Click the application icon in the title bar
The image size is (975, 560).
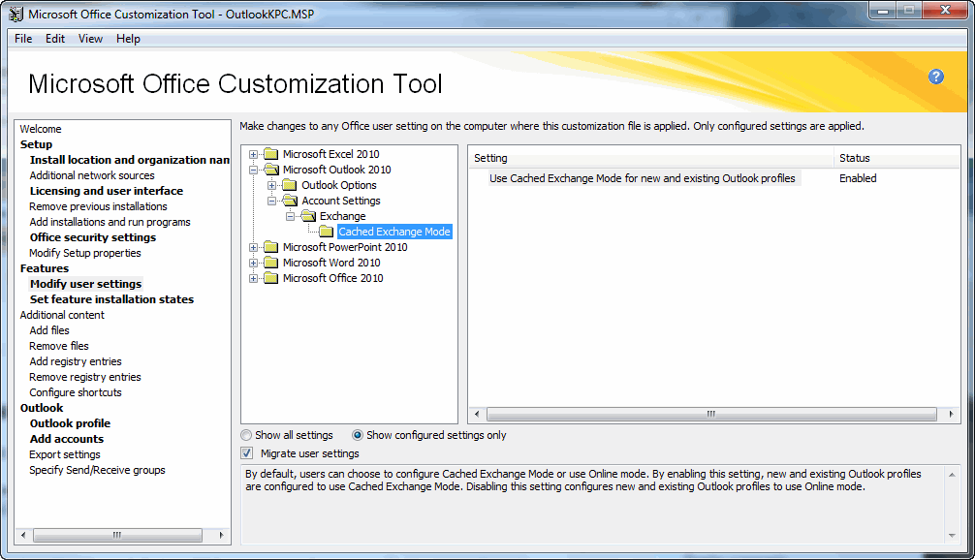pyautogui.click(x=16, y=14)
